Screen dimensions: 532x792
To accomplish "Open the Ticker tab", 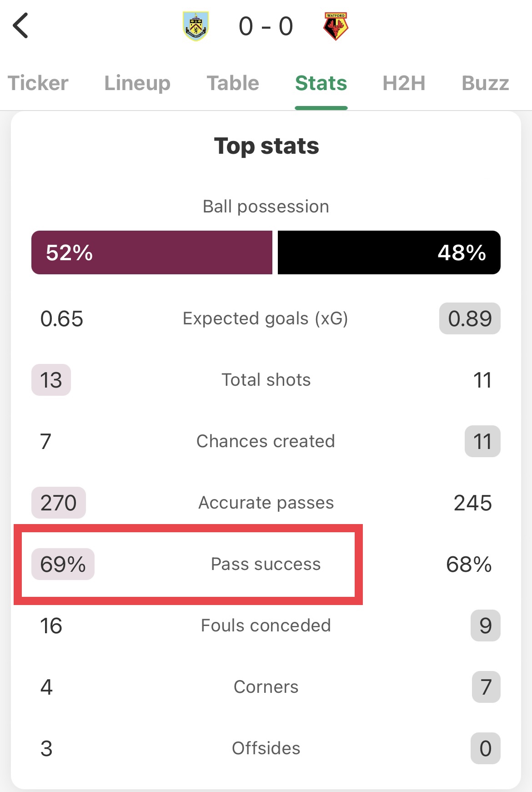I will point(38,83).
